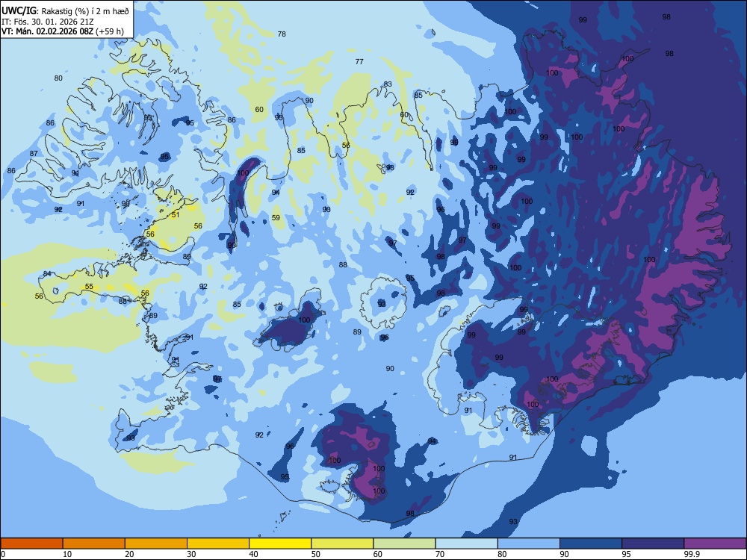Click the 70–80 pale blue legend swatch
This screenshot has width=747, height=560.
[466, 544]
